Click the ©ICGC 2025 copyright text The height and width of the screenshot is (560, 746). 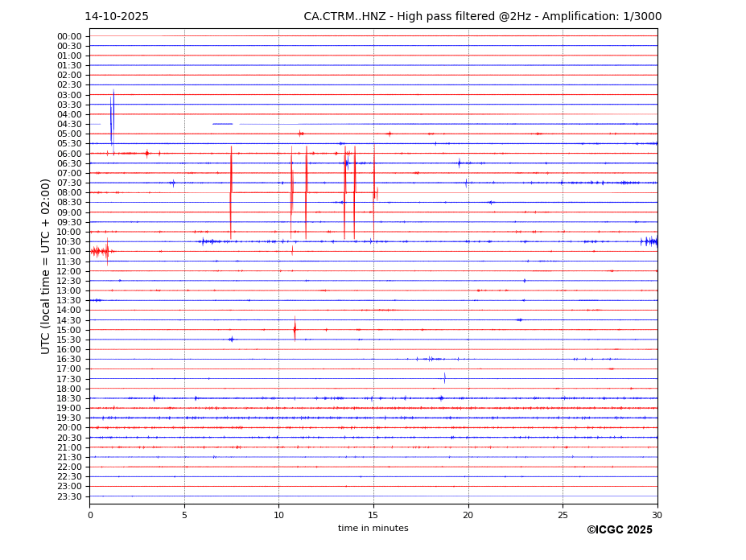619,530
